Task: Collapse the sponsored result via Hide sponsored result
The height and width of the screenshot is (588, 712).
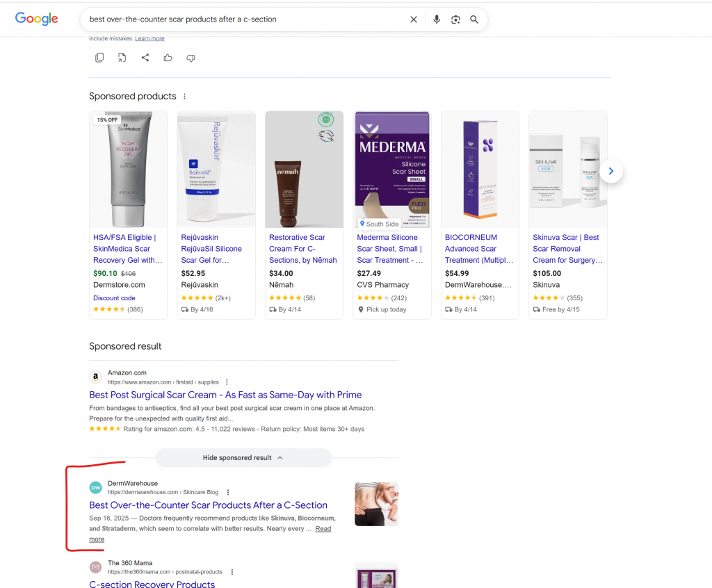Action: point(243,457)
